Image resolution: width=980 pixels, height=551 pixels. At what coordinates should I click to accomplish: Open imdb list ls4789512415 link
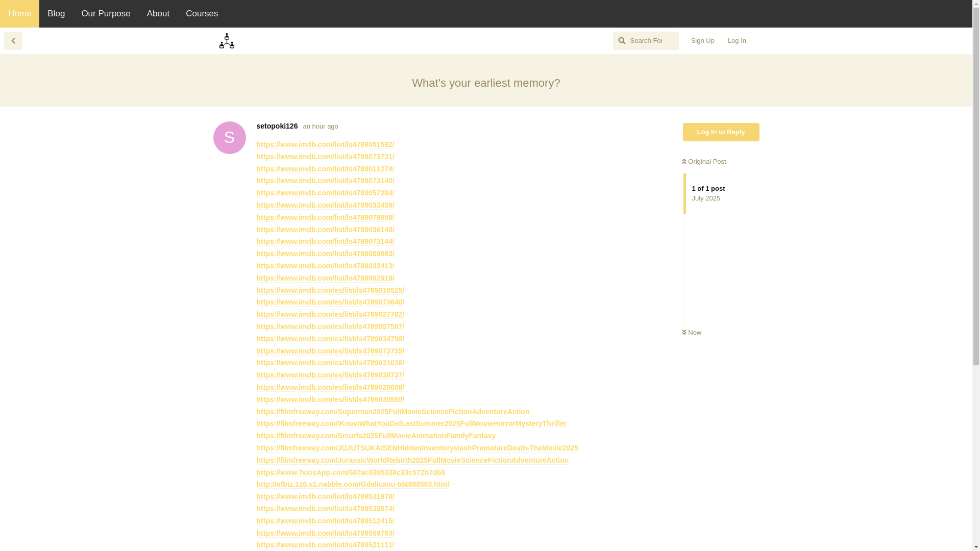pyautogui.click(x=325, y=521)
